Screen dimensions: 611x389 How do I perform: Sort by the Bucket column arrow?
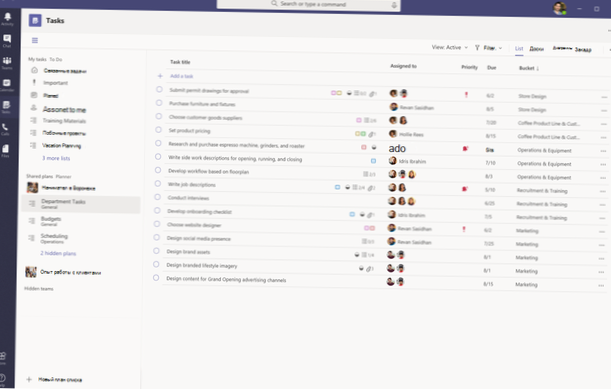coord(538,68)
